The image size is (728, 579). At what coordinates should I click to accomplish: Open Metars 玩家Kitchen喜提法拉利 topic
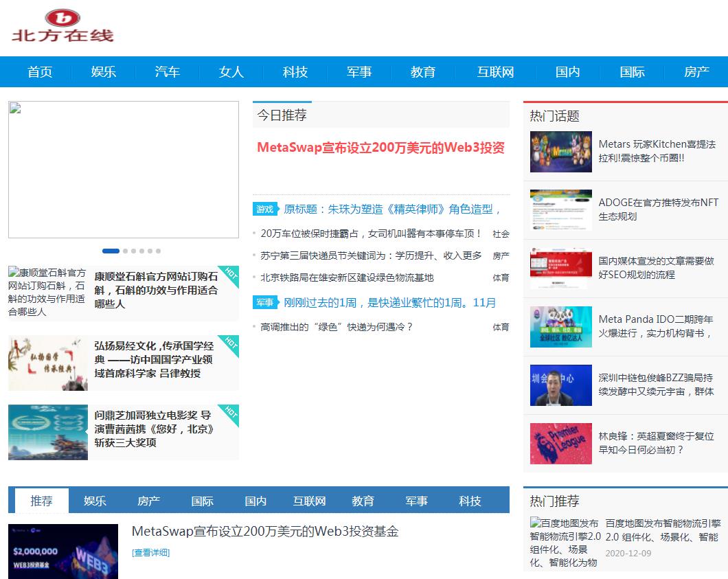tap(657, 151)
